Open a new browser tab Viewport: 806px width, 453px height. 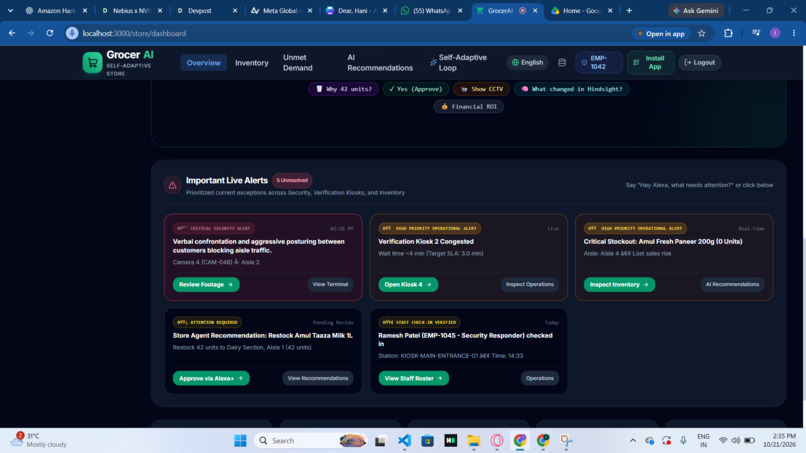pyautogui.click(x=629, y=10)
